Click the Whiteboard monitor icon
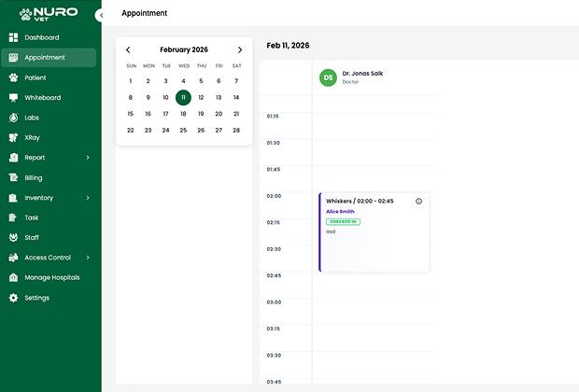The width and height of the screenshot is (579, 392). pos(13,97)
